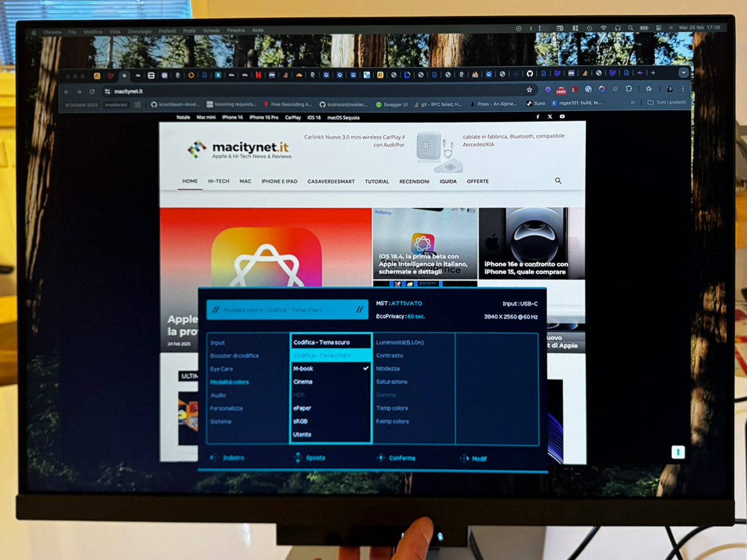Expand the tab search dropdown arrow
This screenshot has width=747, height=560.
pyautogui.click(x=684, y=73)
